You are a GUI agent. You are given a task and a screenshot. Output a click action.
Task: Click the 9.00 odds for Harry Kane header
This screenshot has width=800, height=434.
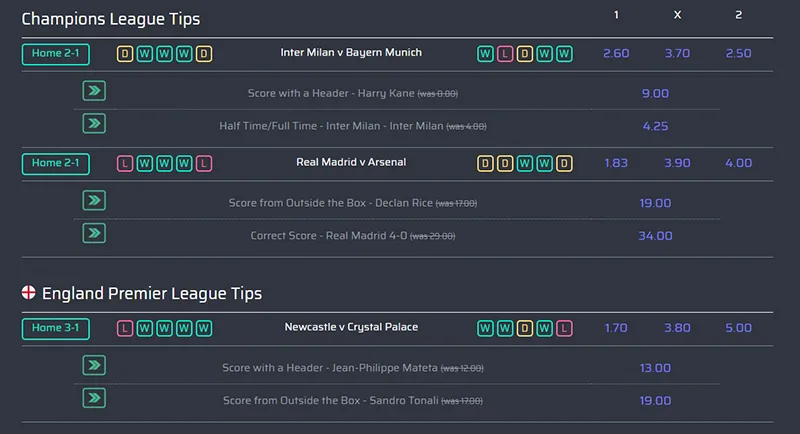[x=655, y=94]
